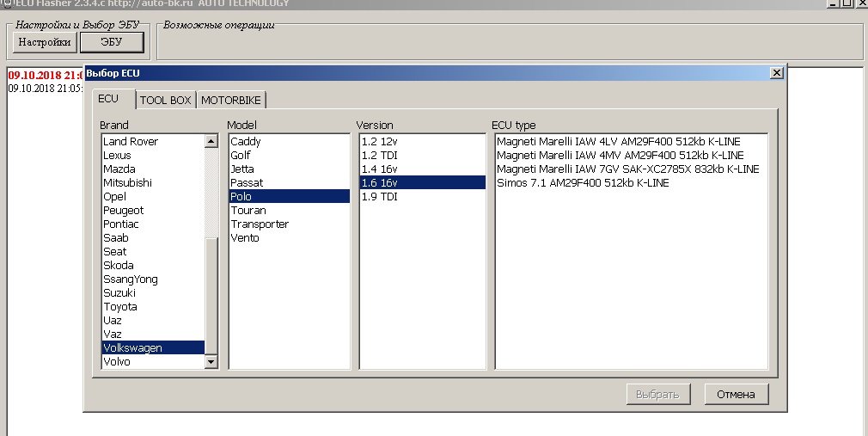The width and height of the screenshot is (868, 436).
Task: Select Saab in Brand list
Action: [153, 237]
